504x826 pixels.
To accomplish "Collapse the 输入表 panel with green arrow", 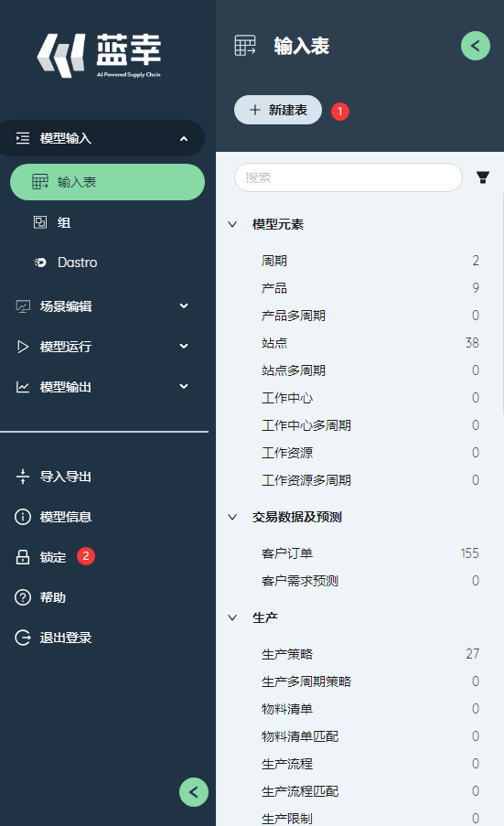I will [x=476, y=46].
